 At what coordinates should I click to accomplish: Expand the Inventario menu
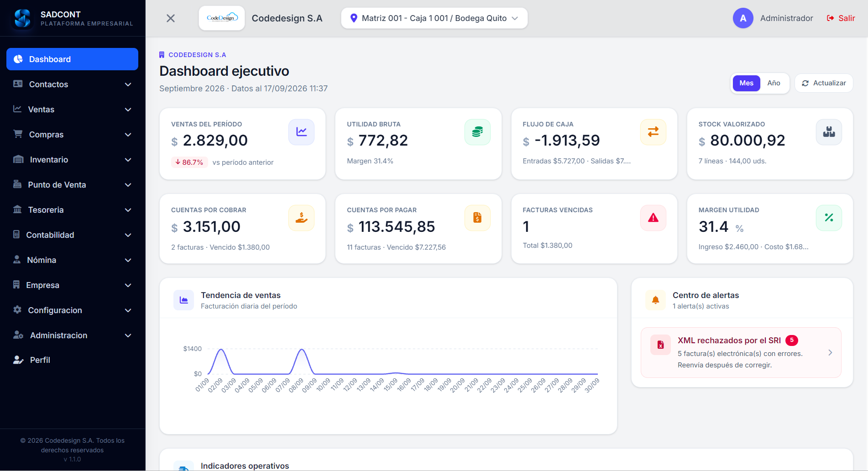tap(72, 160)
